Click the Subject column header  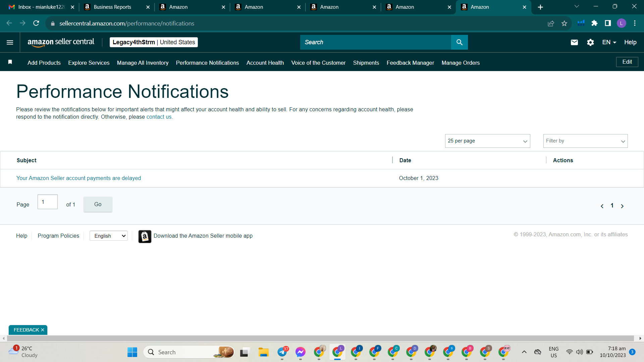tap(26, 160)
